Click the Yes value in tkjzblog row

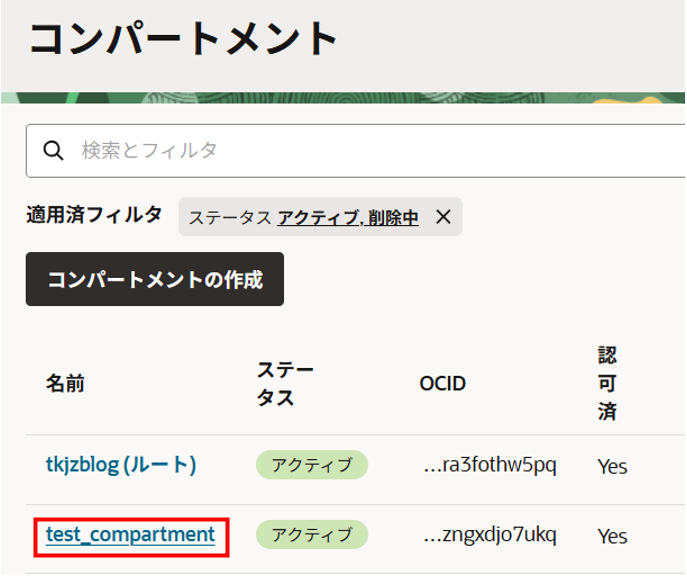click(612, 466)
